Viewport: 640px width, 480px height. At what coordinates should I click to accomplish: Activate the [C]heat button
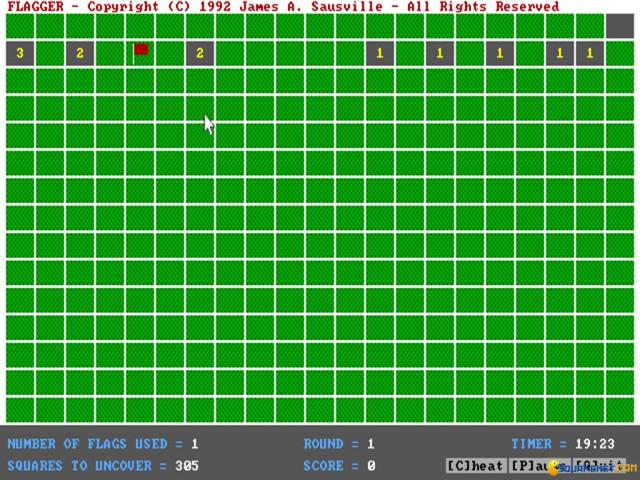[x=475, y=466]
